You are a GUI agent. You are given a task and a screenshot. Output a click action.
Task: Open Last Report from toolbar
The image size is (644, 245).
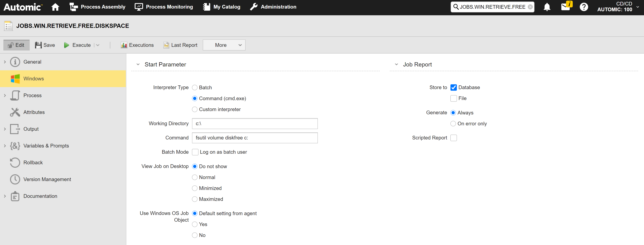[180, 45]
